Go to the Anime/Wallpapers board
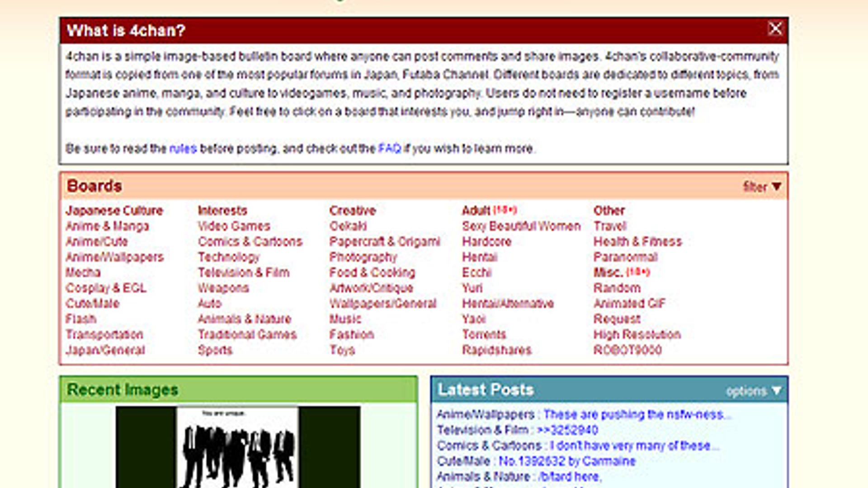This screenshot has width=868, height=488. pos(115,257)
